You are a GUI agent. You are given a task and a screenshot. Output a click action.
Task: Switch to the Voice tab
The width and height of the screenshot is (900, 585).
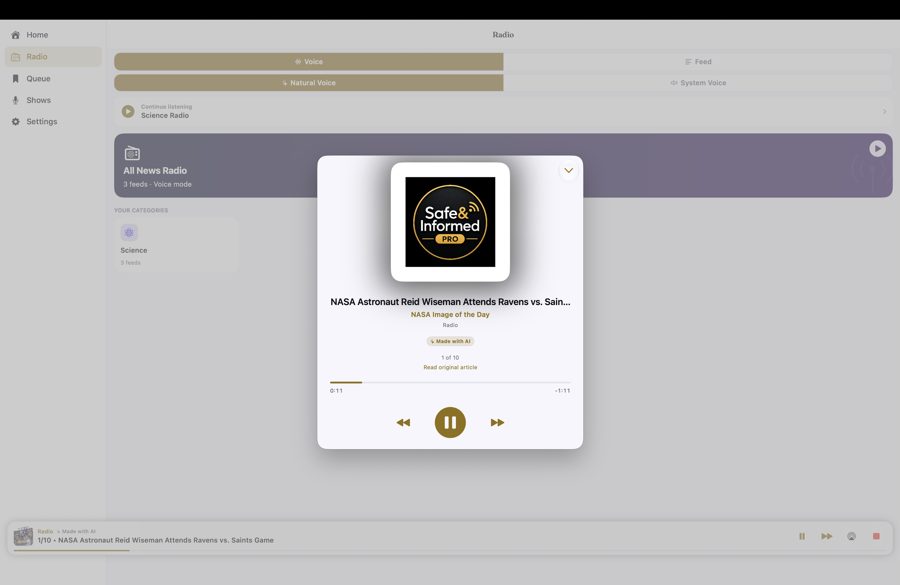[309, 61]
